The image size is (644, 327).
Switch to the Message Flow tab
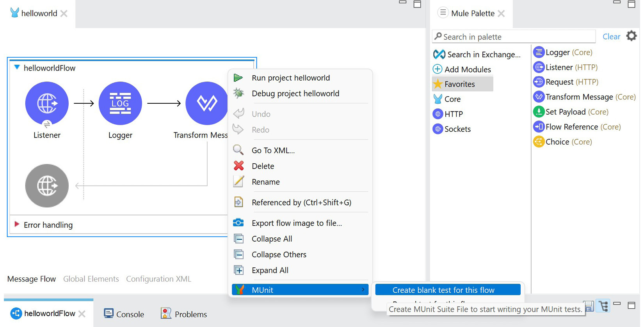32,279
